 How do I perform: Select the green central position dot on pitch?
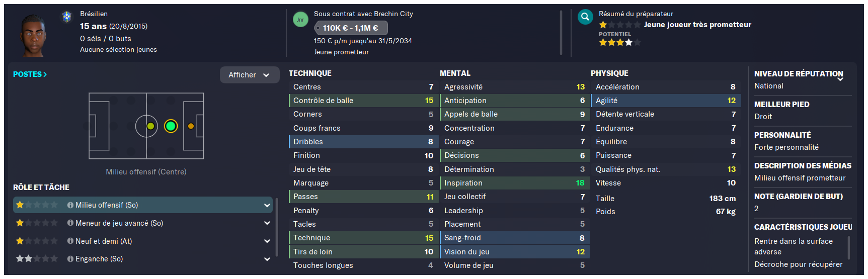click(171, 126)
